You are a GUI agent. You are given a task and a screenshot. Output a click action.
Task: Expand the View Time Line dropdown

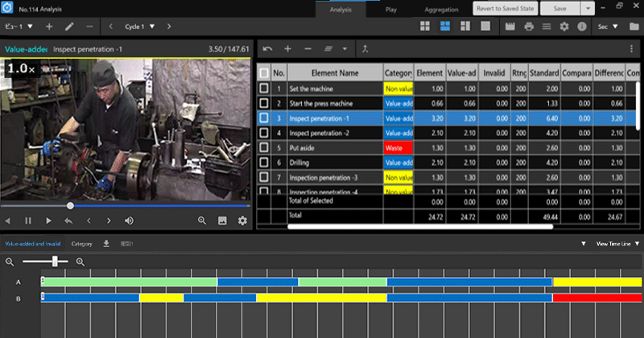617,243
